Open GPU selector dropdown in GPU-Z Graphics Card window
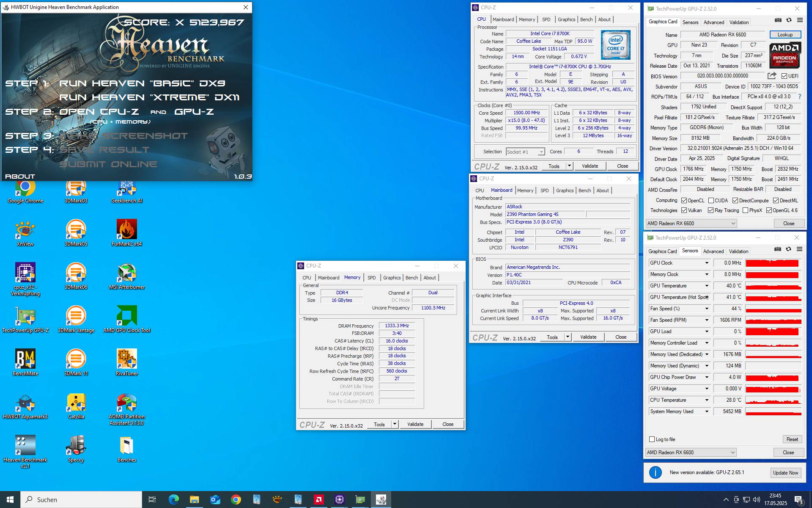Viewport: 812px width, 508px height. click(691, 224)
